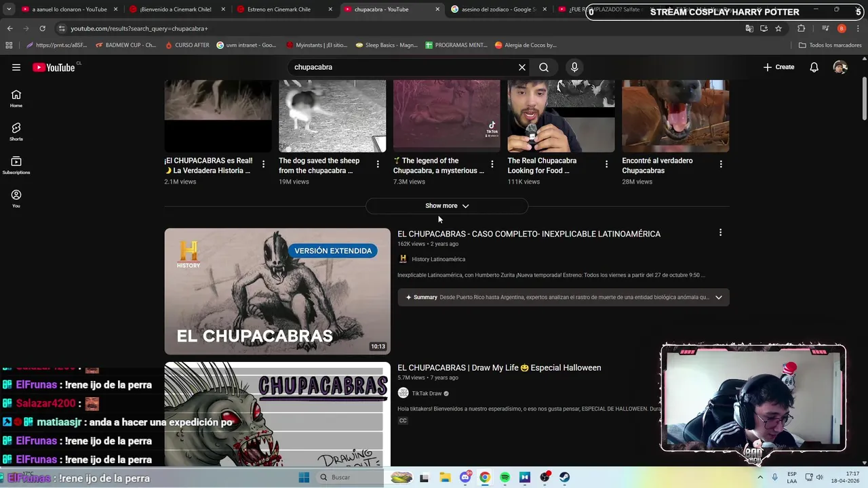Bookmark this page with star
Screen dimensions: 868x488
tap(778, 28)
